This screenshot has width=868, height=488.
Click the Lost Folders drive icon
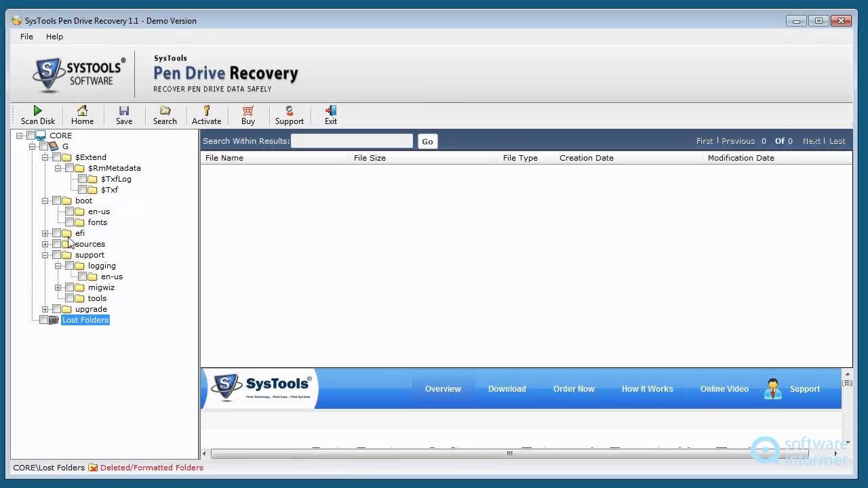54,320
